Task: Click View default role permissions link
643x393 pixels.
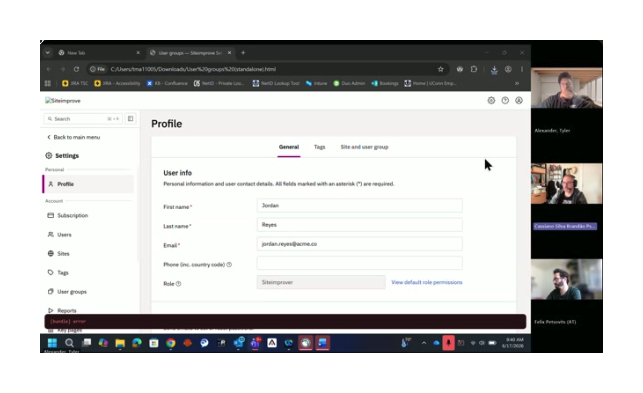Action: click(x=426, y=282)
